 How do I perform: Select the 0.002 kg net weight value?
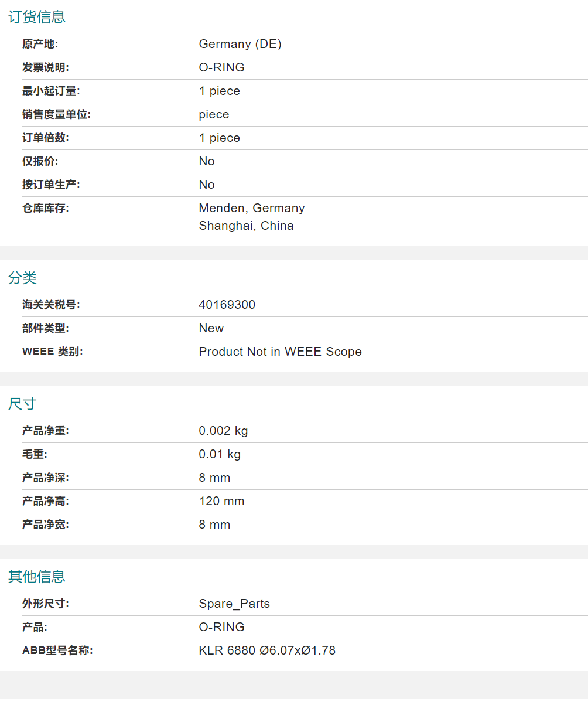tap(223, 431)
